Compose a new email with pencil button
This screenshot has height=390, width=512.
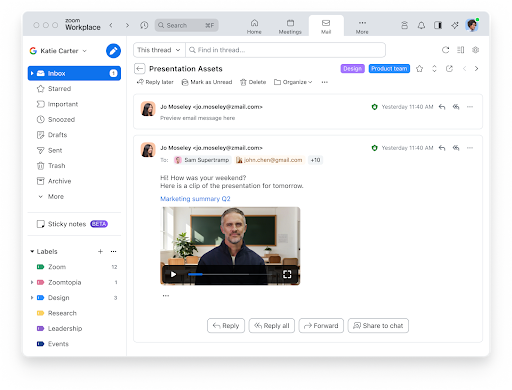pyautogui.click(x=113, y=51)
